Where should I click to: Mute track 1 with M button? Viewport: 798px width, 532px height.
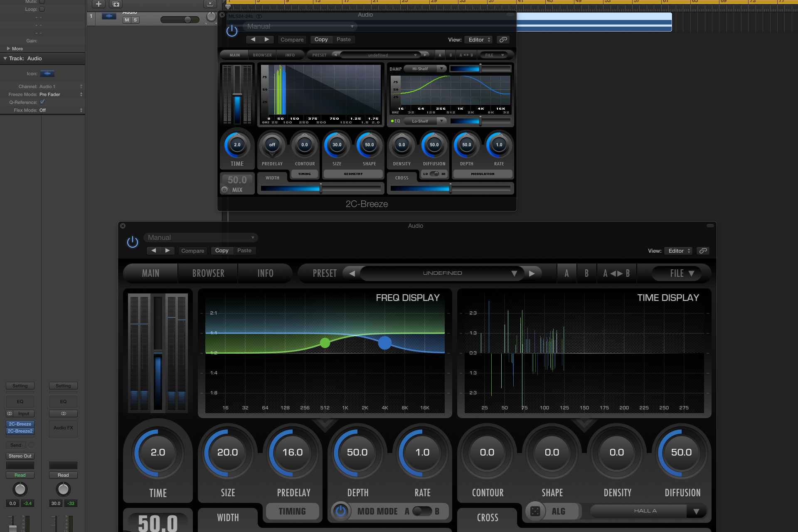[x=127, y=20]
